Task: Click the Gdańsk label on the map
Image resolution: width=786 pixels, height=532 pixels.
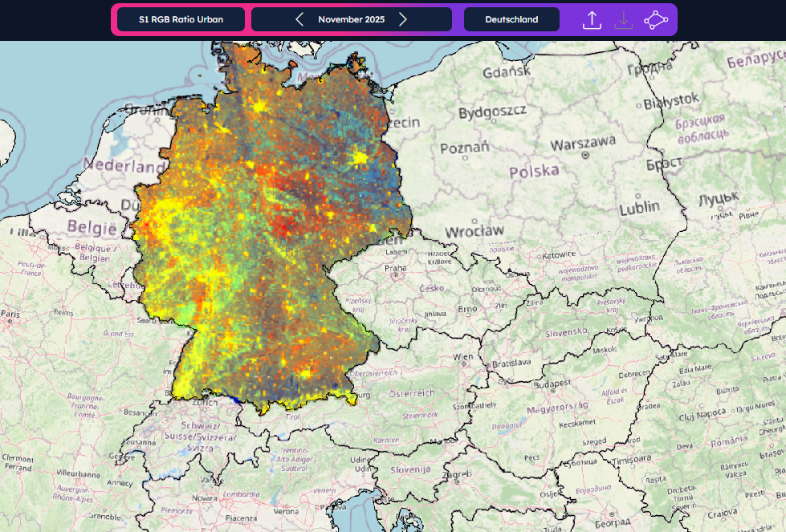Action: 507,72
